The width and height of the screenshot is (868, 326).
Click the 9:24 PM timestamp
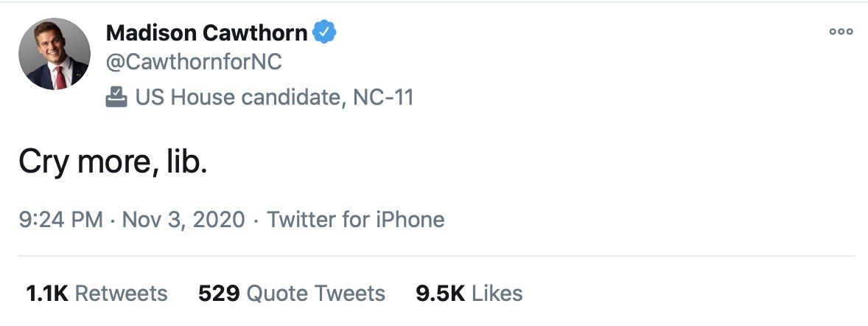point(61,220)
